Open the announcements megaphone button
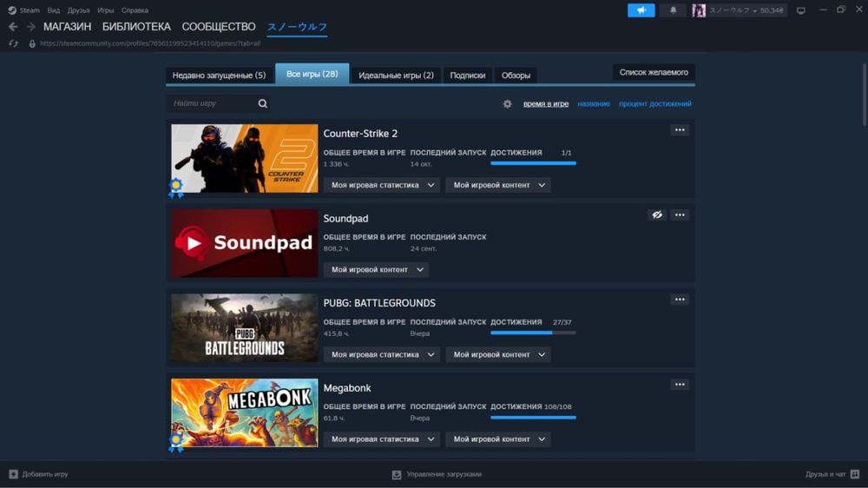868x488 pixels. click(641, 10)
